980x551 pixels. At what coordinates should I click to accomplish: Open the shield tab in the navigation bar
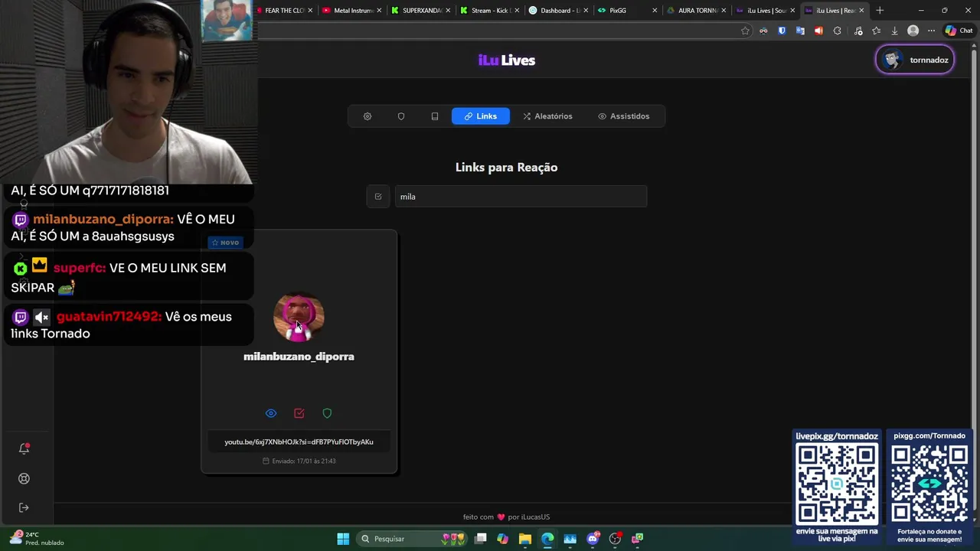[401, 116]
